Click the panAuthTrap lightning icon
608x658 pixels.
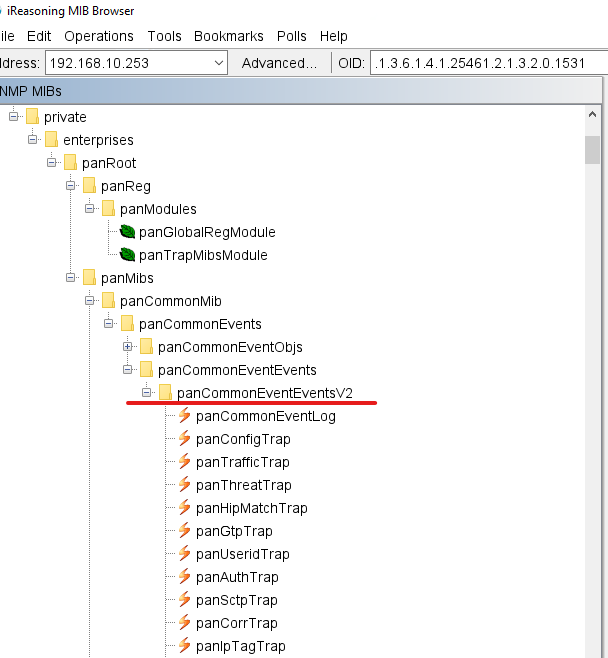(184, 577)
